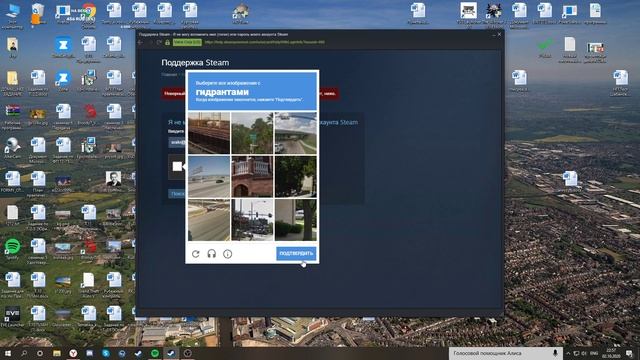This screenshot has height=360, width=640.
Task: Open captcha help info icon
Action: point(227,254)
